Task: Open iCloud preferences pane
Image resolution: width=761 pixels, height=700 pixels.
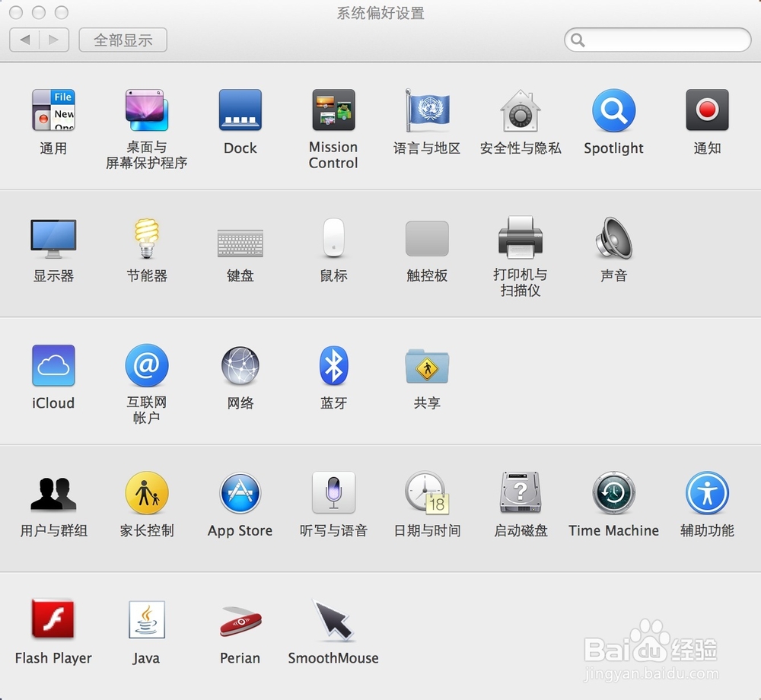Action: (53, 365)
